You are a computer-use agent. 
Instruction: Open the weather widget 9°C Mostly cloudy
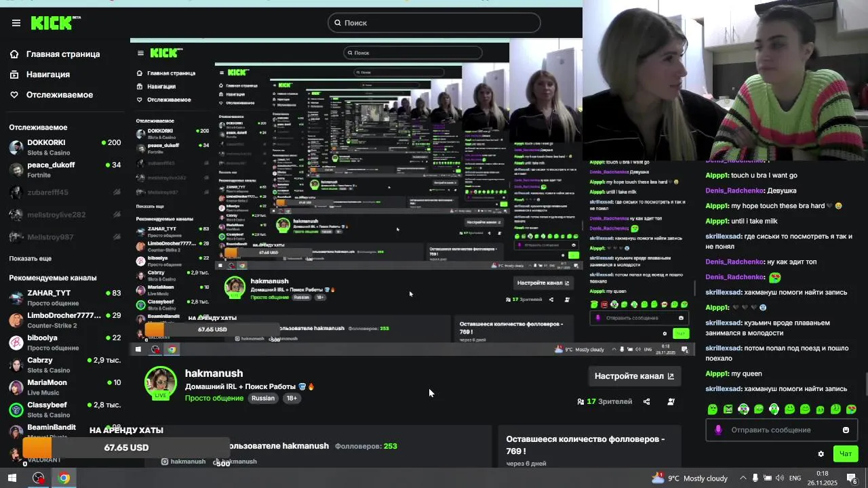(689, 478)
